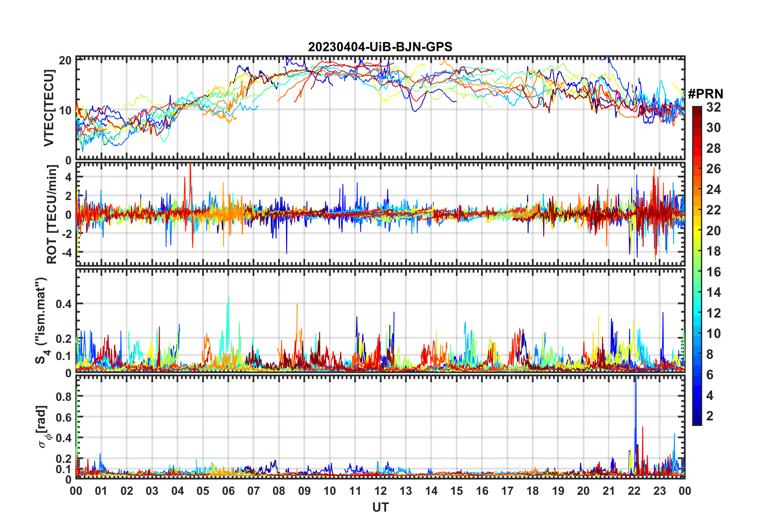Click x-axis hour label 01
Screen dimensions: 761x532
coord(101,491)
